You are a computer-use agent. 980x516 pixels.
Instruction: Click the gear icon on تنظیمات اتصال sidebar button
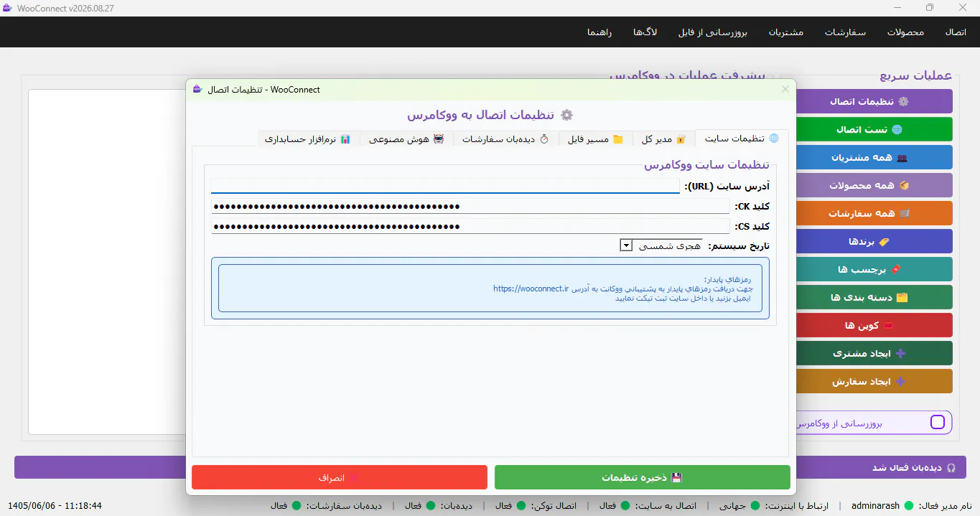tap(903, 101)
